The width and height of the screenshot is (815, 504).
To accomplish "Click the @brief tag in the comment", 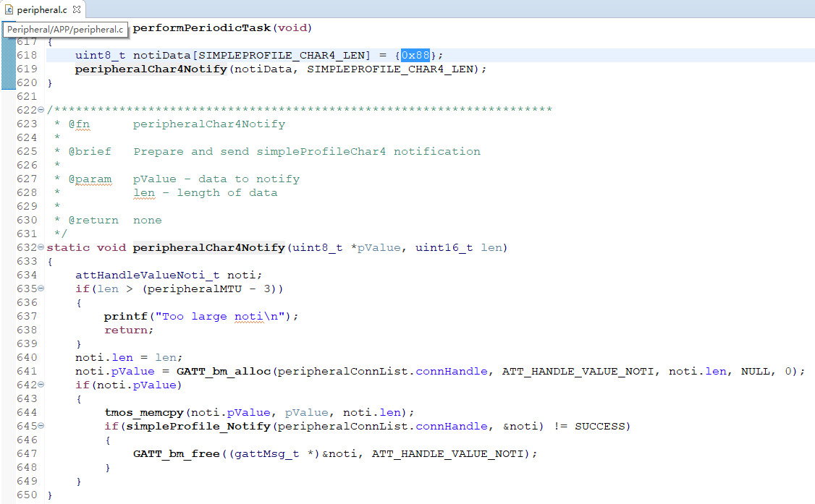I will pyautogui.click(x=90, y=151).
